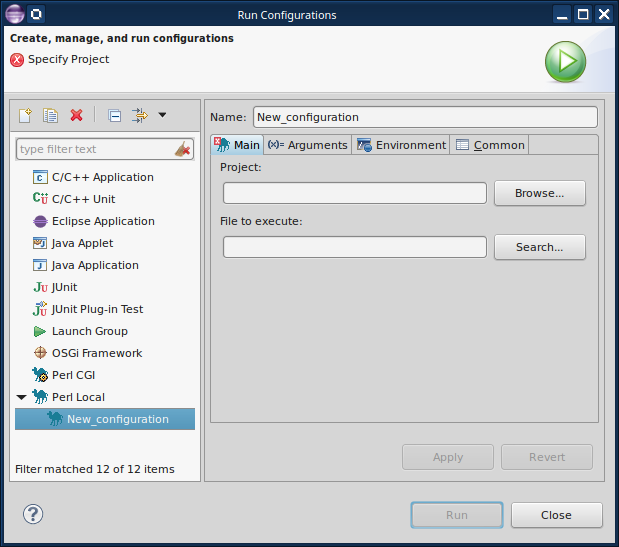Screen dimensions: 619x547
Task: Select Java Application configuration type
Action: click(95, 265)
